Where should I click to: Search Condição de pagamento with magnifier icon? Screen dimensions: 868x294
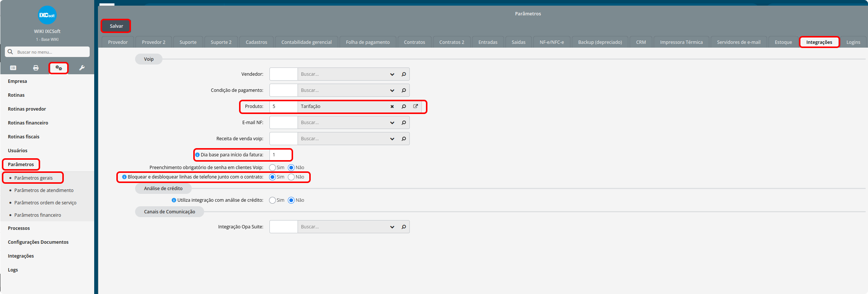[404, 90]
